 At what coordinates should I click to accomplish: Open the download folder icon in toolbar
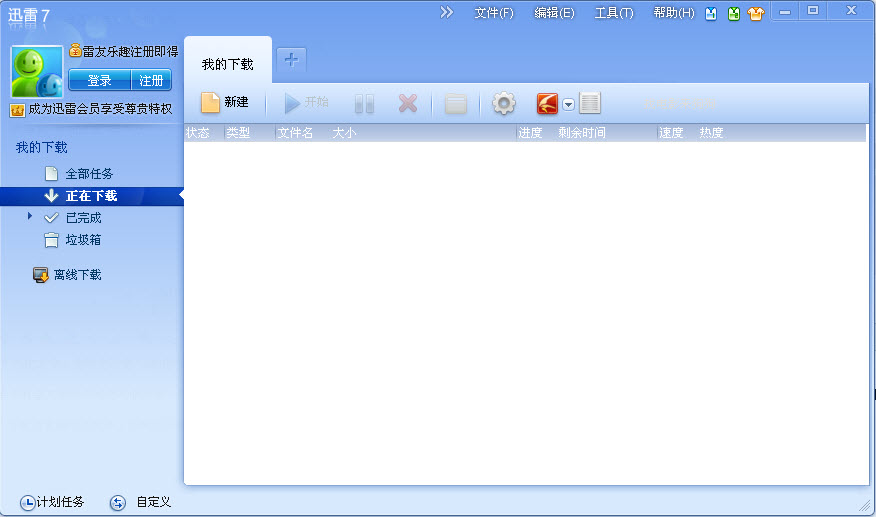tap(456, 104)
